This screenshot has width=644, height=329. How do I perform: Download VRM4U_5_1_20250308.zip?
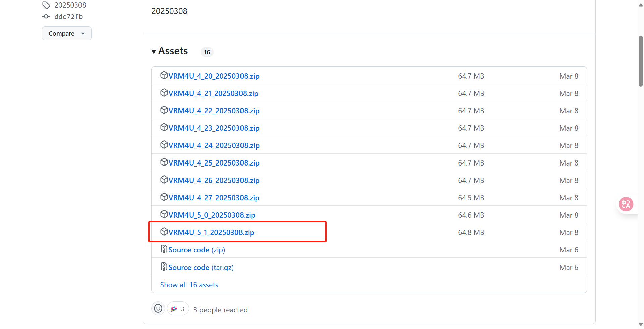point(211,233)
